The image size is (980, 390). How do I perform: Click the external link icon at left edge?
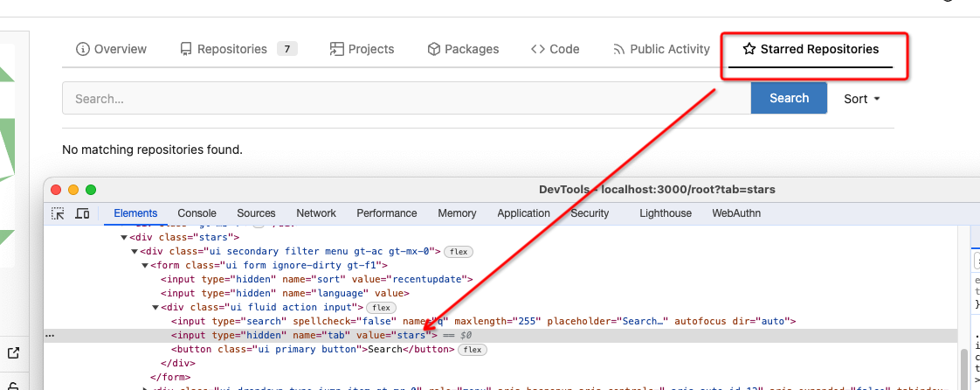click(14, 353)
